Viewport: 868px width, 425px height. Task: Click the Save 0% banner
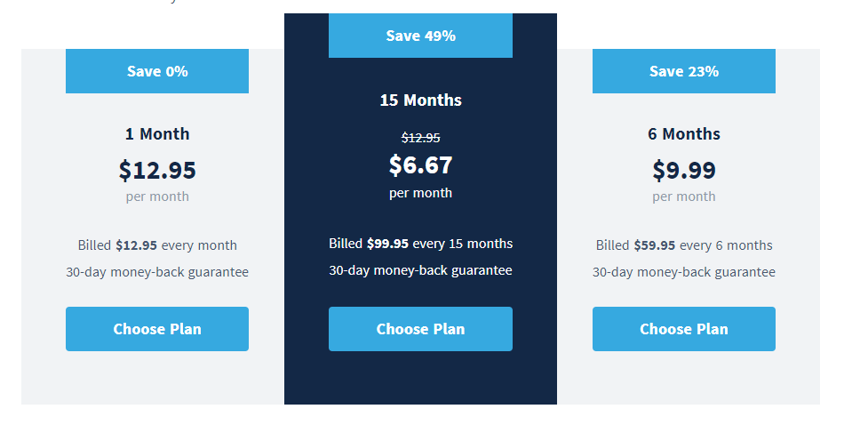pyautogui.click(x=157, y=71)
